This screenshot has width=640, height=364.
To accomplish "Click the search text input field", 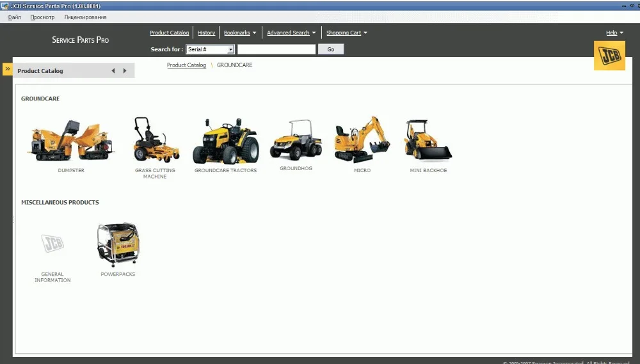I will coord(276,49).
